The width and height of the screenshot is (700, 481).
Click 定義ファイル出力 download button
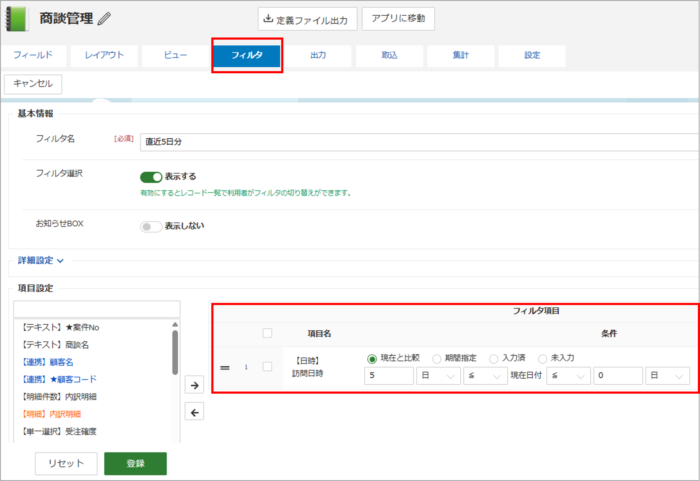tap(304, 18)
